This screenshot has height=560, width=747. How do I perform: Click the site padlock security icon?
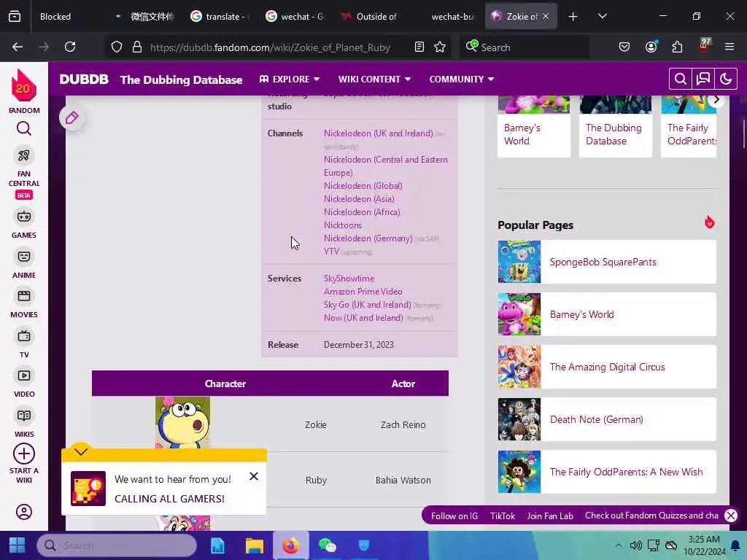[x=137, y=47]
